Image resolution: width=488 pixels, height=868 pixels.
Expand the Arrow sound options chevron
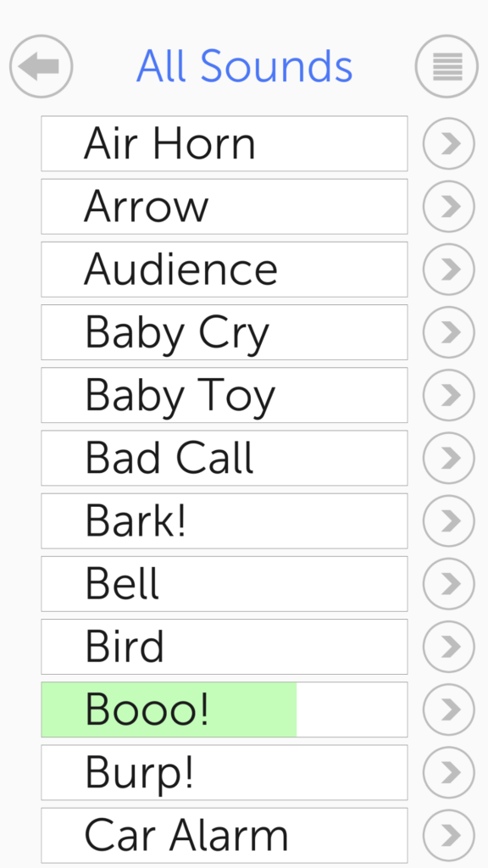[x=448, y=206]
